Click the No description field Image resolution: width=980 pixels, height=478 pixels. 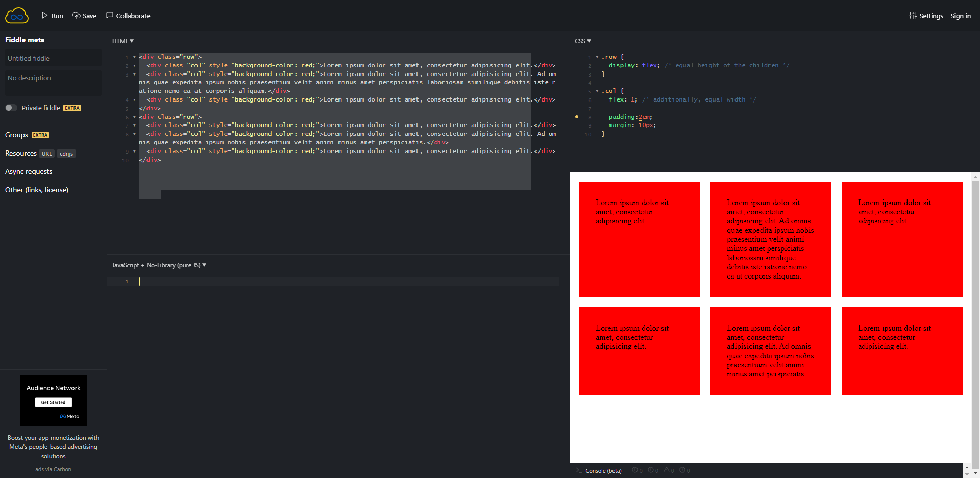53,83
